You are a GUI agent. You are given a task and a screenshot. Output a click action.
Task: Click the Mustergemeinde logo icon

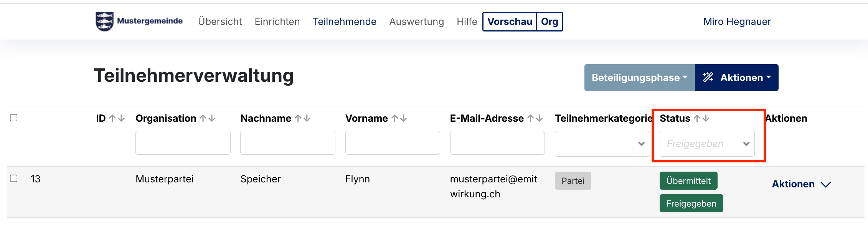coord(104,22)
